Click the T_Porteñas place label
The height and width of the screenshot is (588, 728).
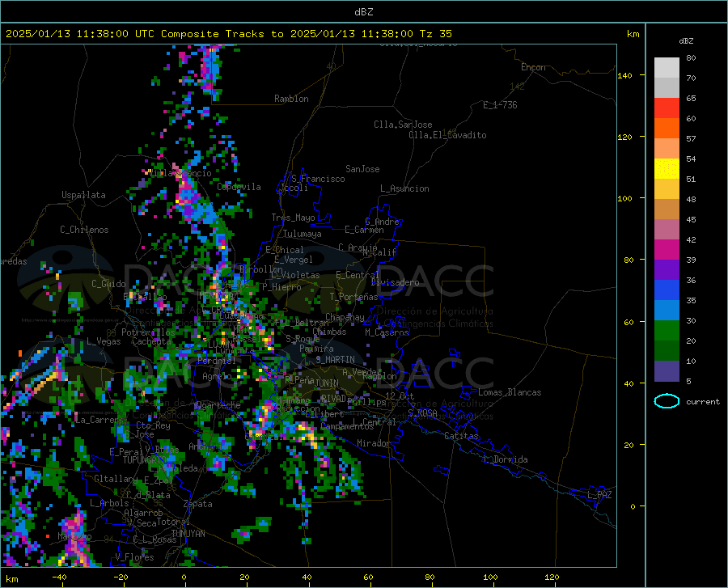click(353, 297)
